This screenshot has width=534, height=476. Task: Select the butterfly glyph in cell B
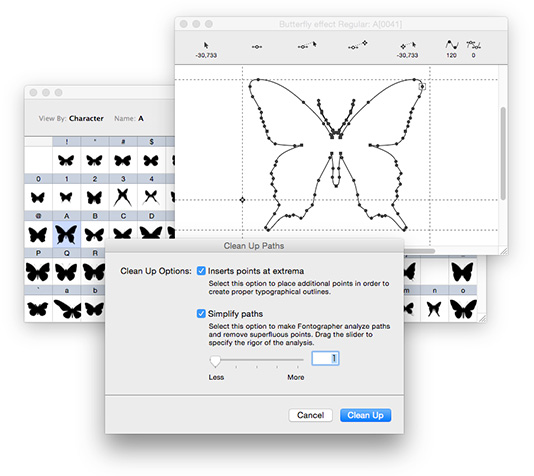[95, 235]
